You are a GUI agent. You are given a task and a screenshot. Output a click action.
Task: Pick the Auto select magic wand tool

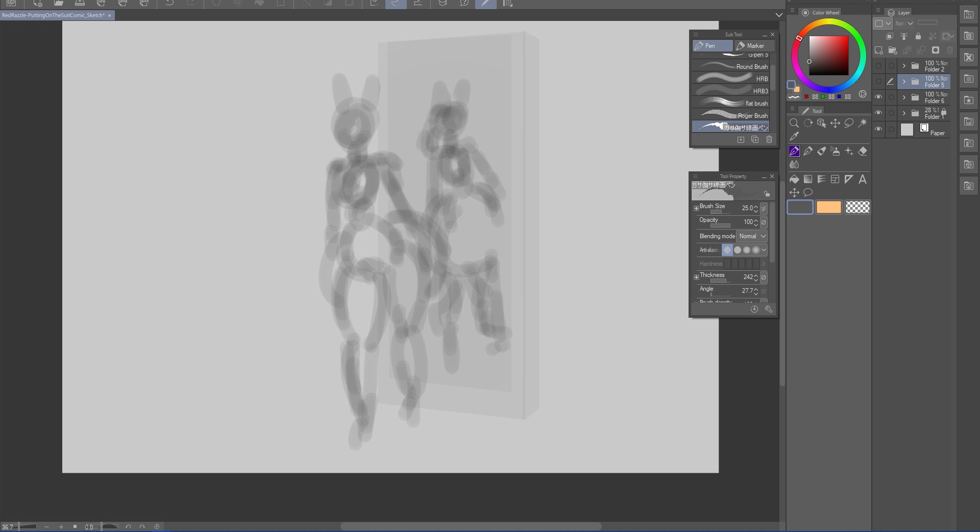point(863,123)
